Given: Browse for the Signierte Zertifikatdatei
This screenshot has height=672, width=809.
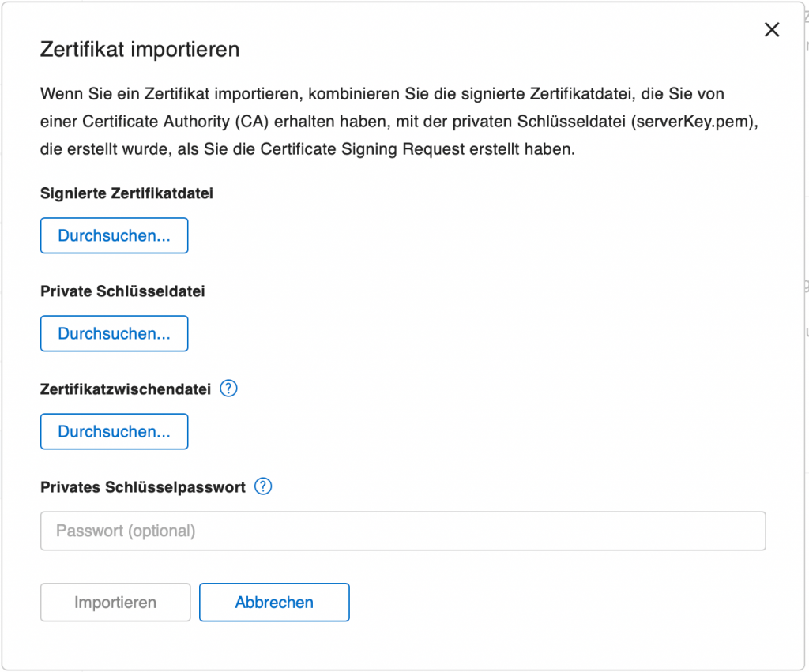Looking at the screenshot, I should 114,235.
